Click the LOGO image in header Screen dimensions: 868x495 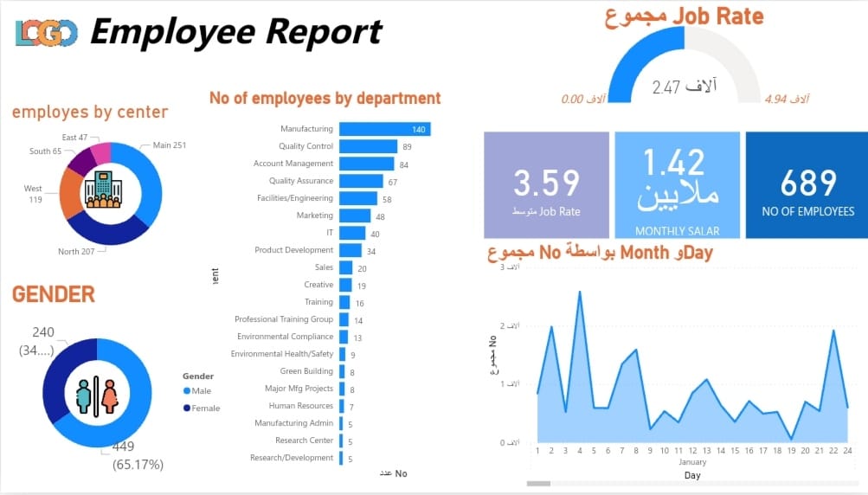tap(46, 32)
